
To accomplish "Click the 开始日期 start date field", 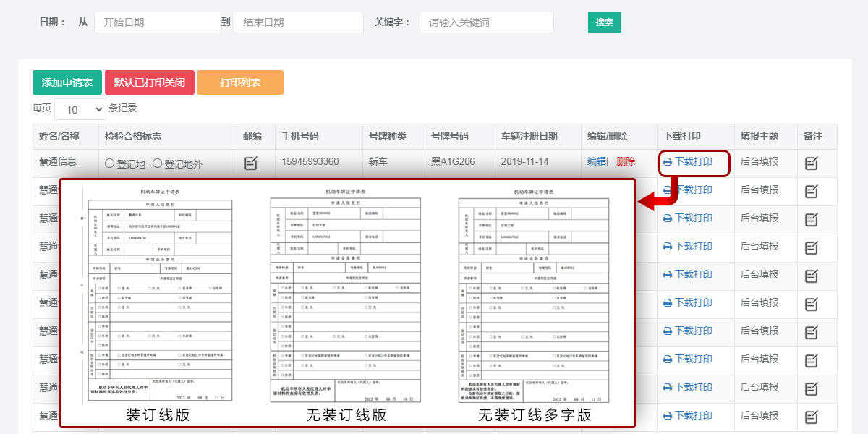I will click(157, 22).
